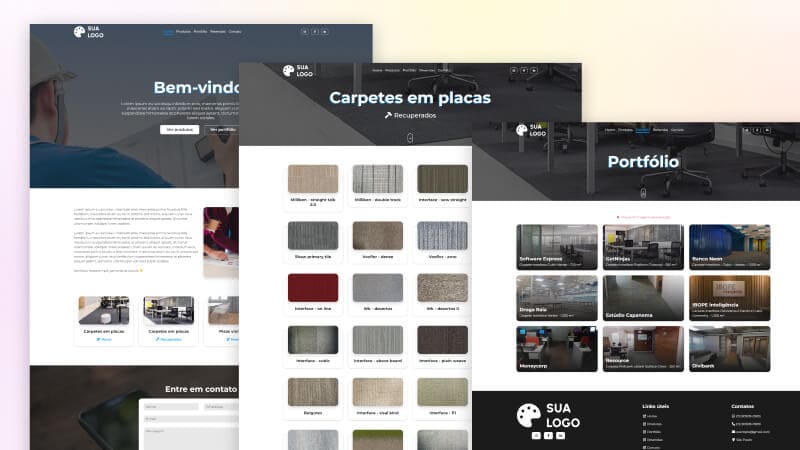
Task: Open the first social icon in the home header
Action: [x=305, y=32]
